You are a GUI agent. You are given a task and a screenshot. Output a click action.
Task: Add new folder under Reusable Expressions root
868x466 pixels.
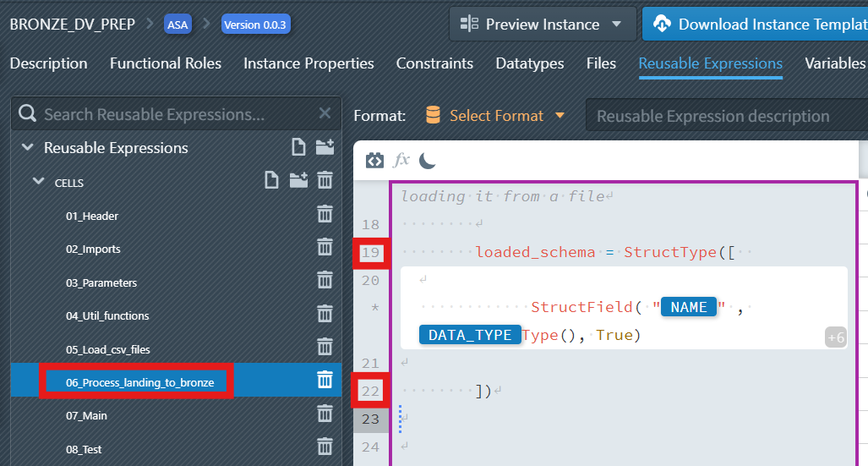325,147
